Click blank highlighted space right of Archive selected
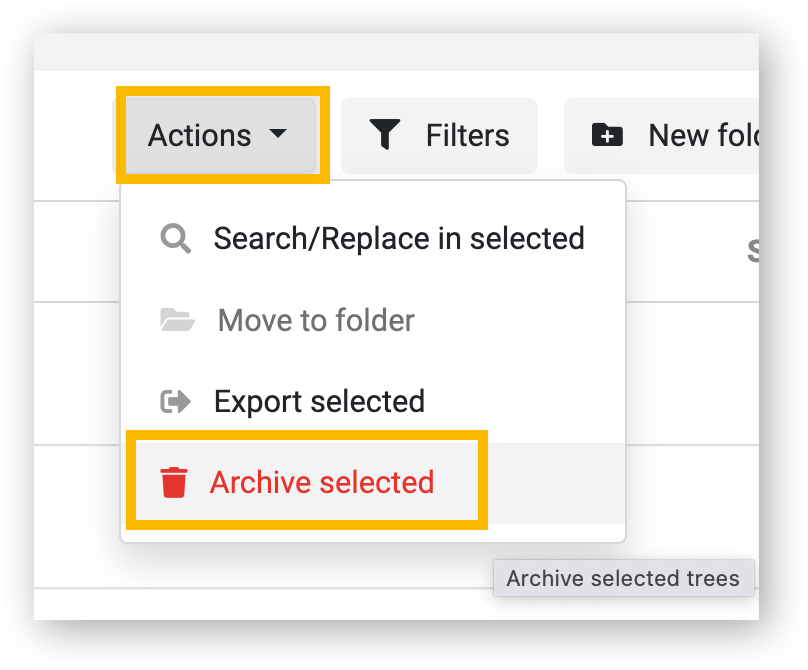This screenshot has height=670, width=808. tap(557, 483)
